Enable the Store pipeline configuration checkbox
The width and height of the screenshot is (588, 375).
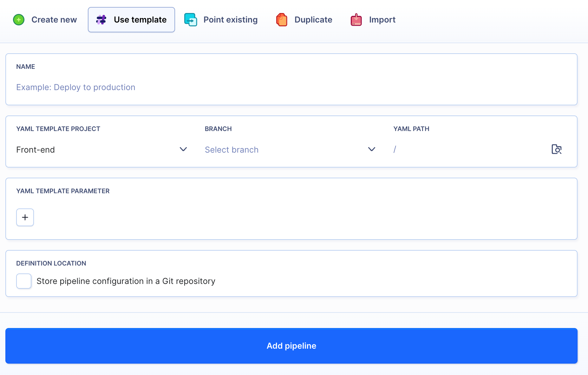(x=24, y=281)
